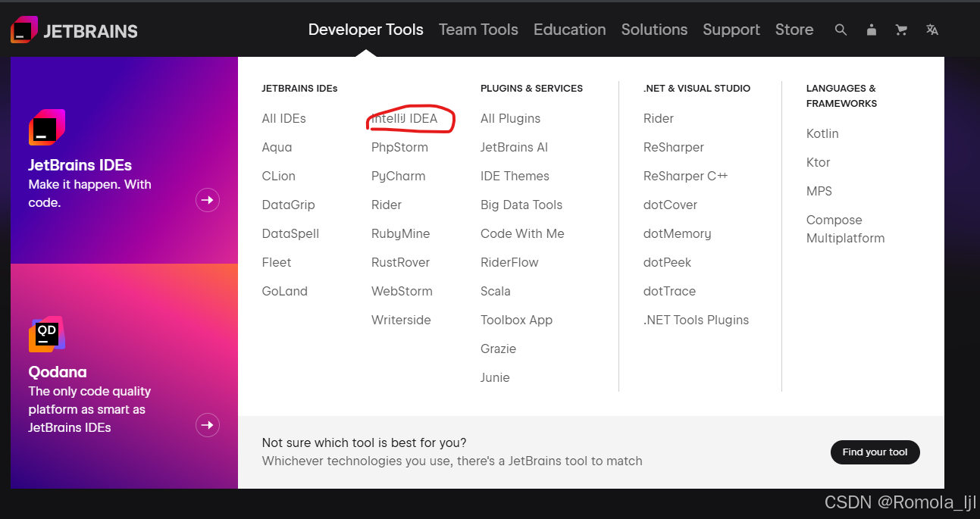This screenshot has width=980, height=519.
Task: Click the arrow circle beside Qodana
Action: tap(208, 425)
